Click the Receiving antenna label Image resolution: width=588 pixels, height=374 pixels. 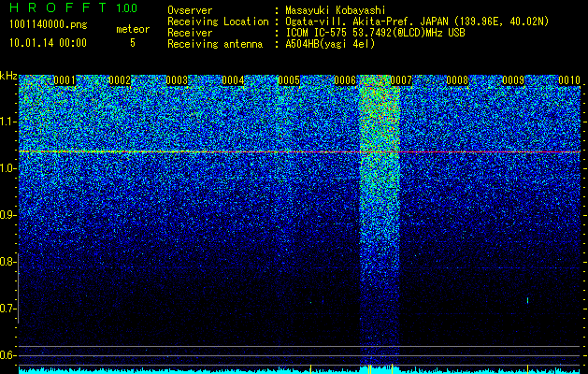[215, 44]
